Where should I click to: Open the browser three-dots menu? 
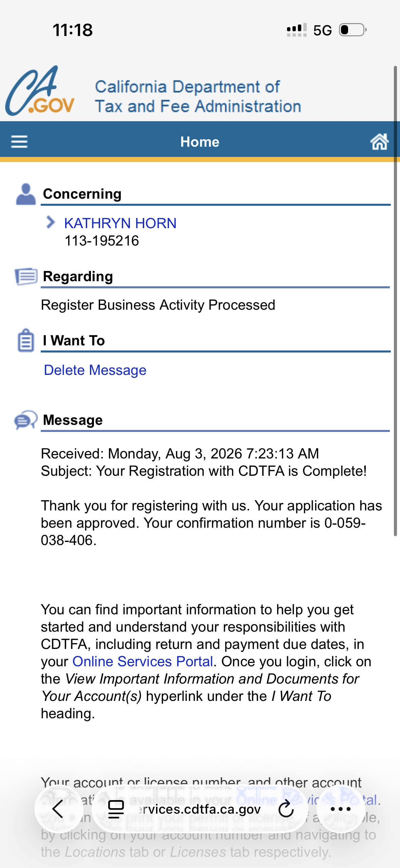coord(340,809)
